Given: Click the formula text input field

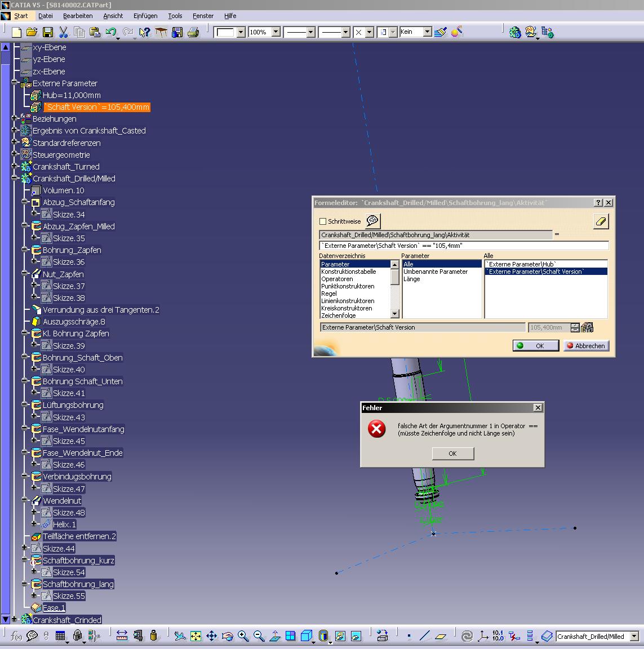Looking at the screenshot, I should coord(464,246).
